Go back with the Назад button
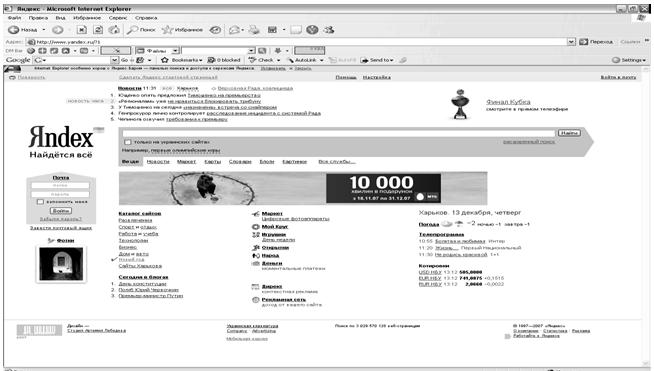This screenshot has width=654, height=371. click(24, 30)
